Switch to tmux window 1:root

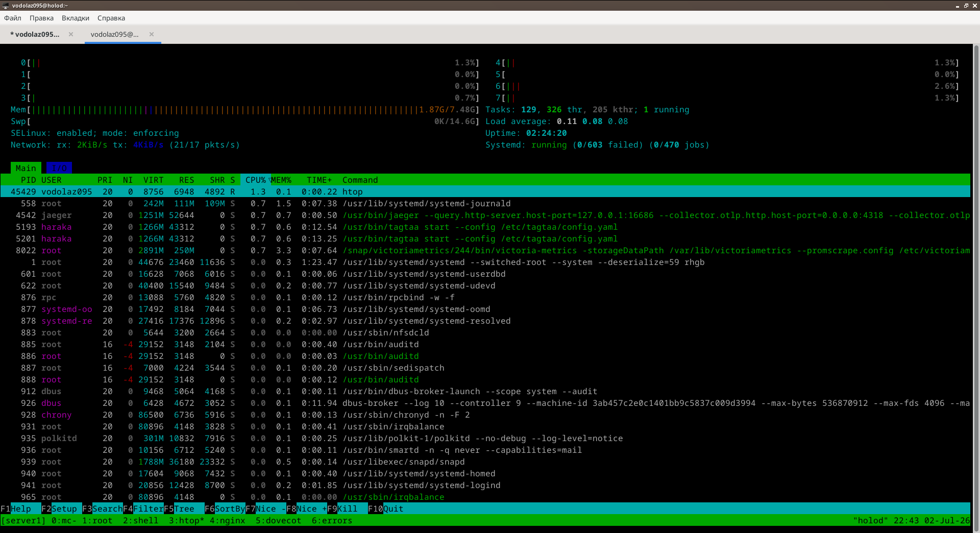coord(97,520)
